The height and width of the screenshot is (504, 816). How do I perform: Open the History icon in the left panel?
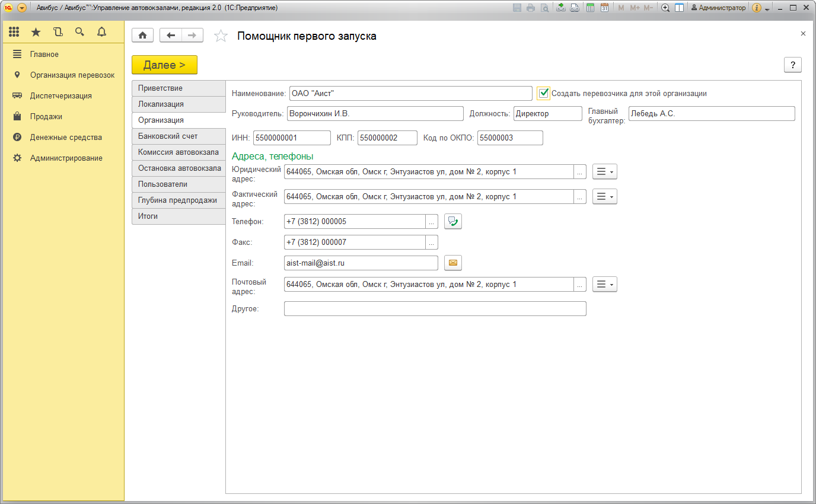pyautogui.click(x=58, y=32)
